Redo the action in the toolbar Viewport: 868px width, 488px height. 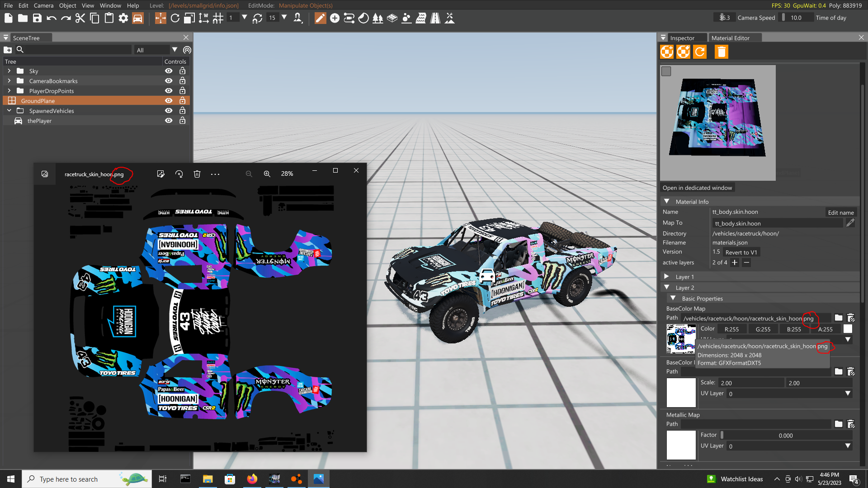66,18
